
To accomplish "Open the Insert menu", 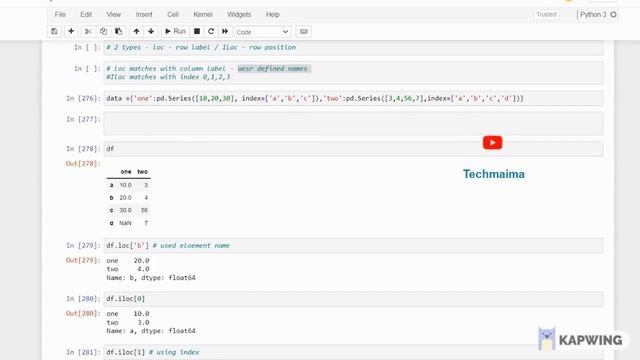I will click(144, 14).
